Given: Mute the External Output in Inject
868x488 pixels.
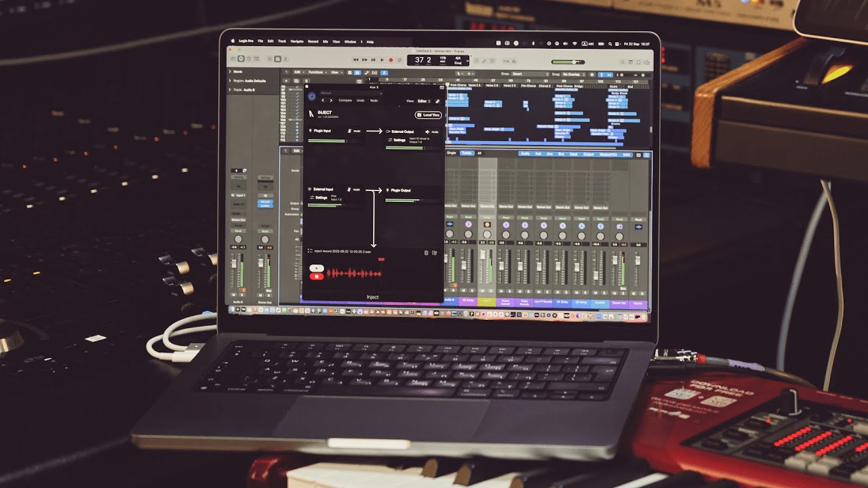Looking at the screenshot, I should click(432, 131).
